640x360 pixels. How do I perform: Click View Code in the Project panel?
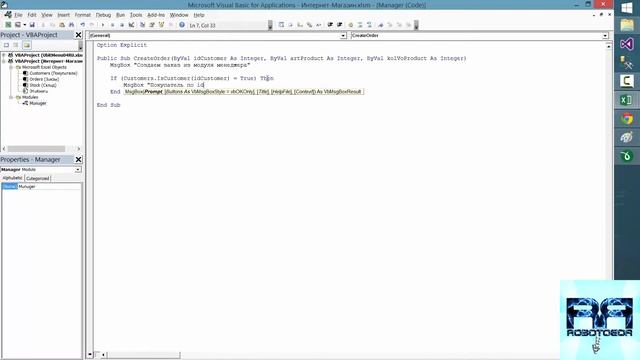(7, 45)
